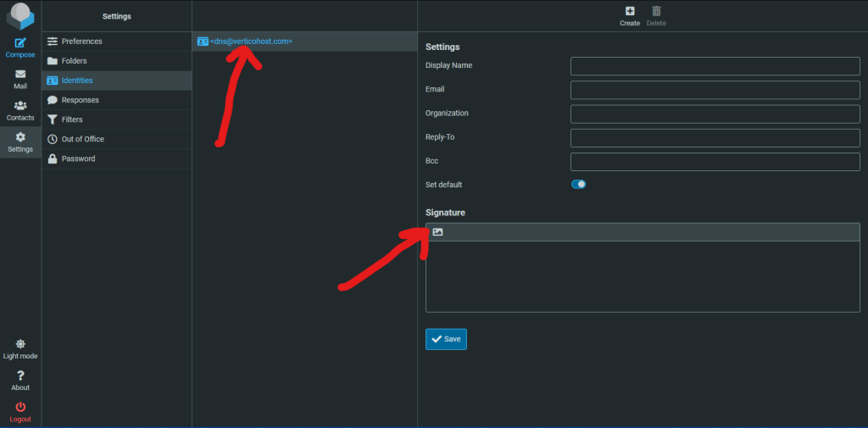The image size is (868, 428).
Task: Select Responses in the settings list
Action: point(80,100)
